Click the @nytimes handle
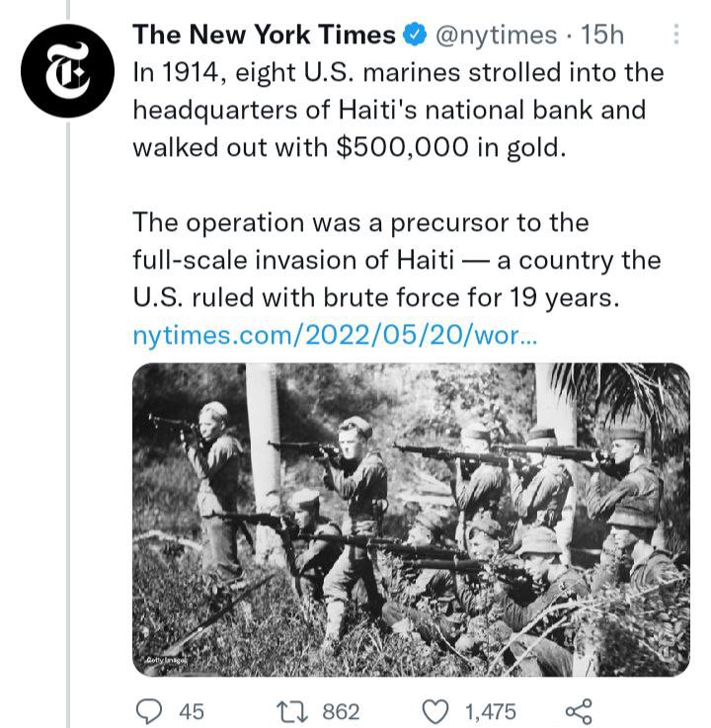 [496, 36]
